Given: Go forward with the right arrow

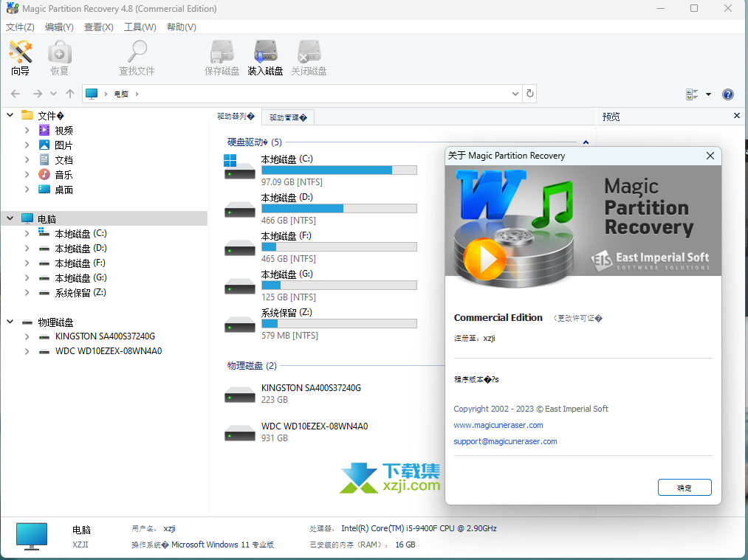Looking at the screenshot, I should 37,94.
